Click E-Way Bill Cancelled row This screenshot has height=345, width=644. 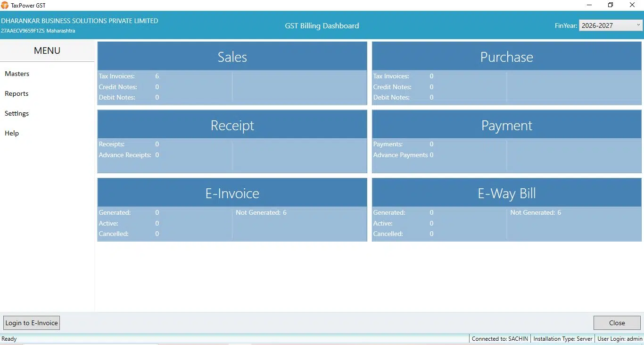[x=403, y=234]
